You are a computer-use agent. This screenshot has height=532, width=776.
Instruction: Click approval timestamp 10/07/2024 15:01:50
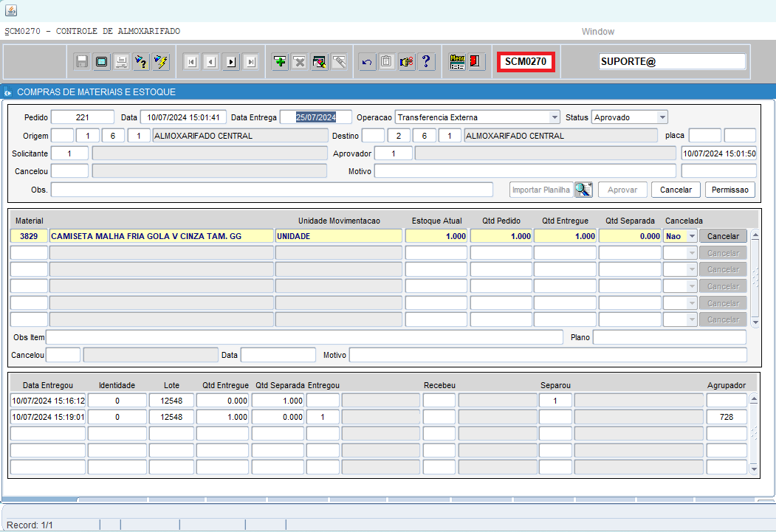[x=719, y=153]
